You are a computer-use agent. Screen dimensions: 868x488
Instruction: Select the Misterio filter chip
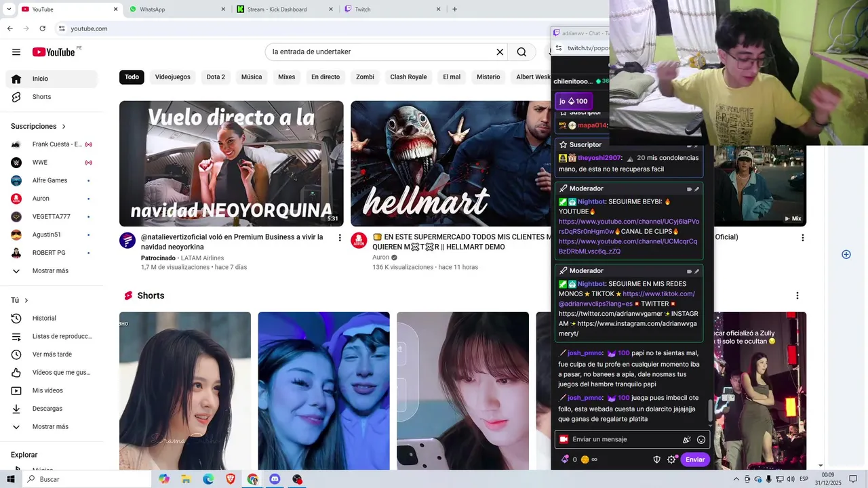click(x=488, y=77)
